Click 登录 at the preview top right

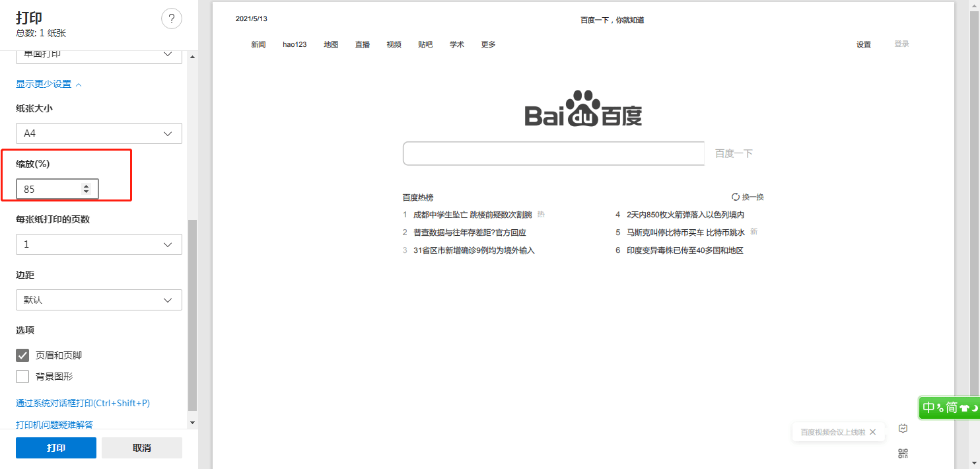coord(902,44)
